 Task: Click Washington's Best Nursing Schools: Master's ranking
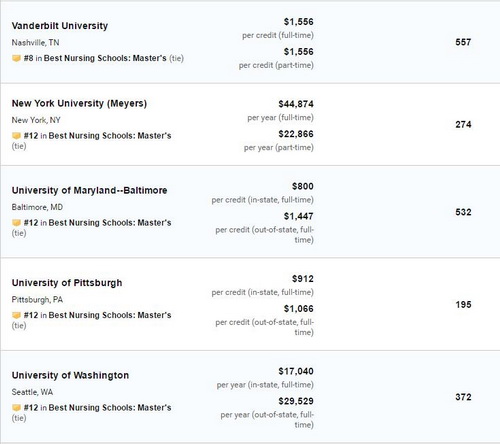(110, 407)
